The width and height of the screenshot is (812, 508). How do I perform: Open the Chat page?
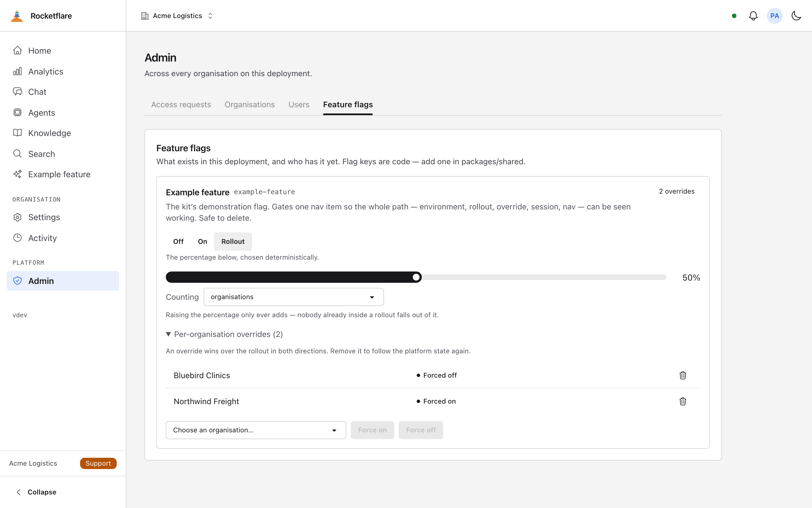pyautogui.click(x=63, y=92)
